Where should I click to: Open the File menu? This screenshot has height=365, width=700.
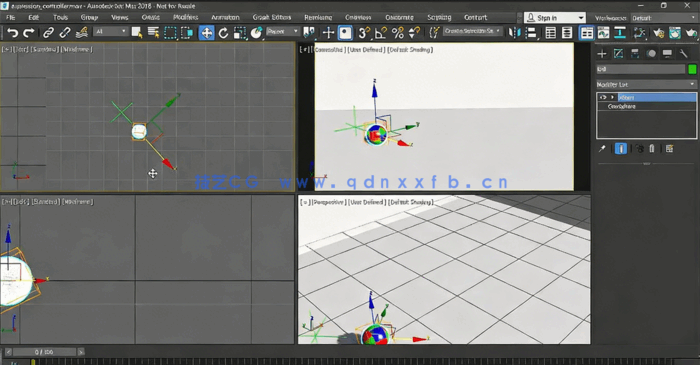tap(11, 17)
